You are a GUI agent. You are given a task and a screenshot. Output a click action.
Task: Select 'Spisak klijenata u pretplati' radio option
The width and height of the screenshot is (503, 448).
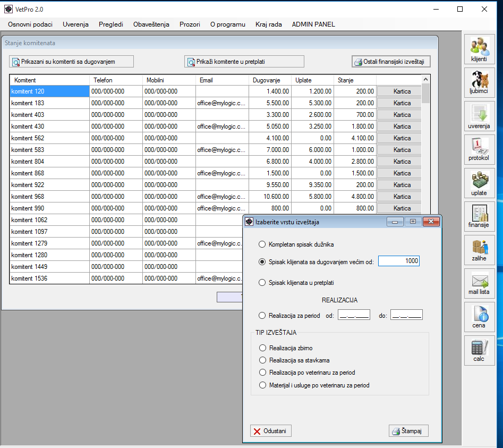pyautogui.click(x=261, y=283)
